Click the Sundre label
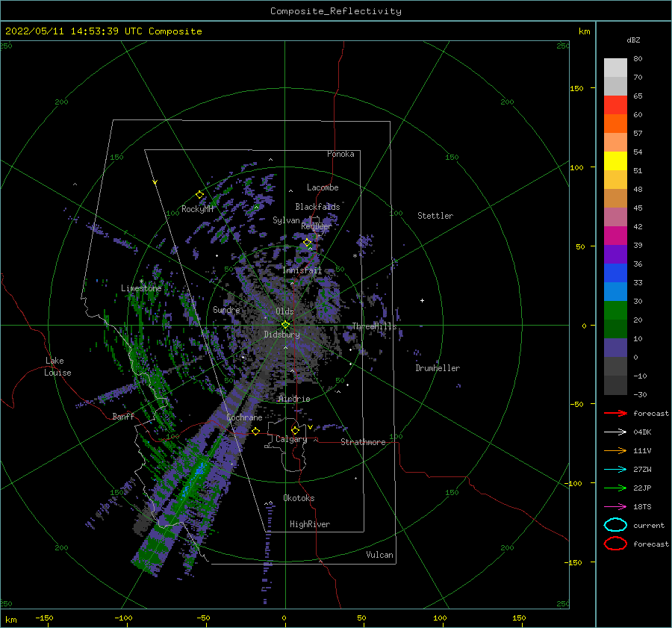Viewport: 672px width, 628px height. tap(226, 309)
